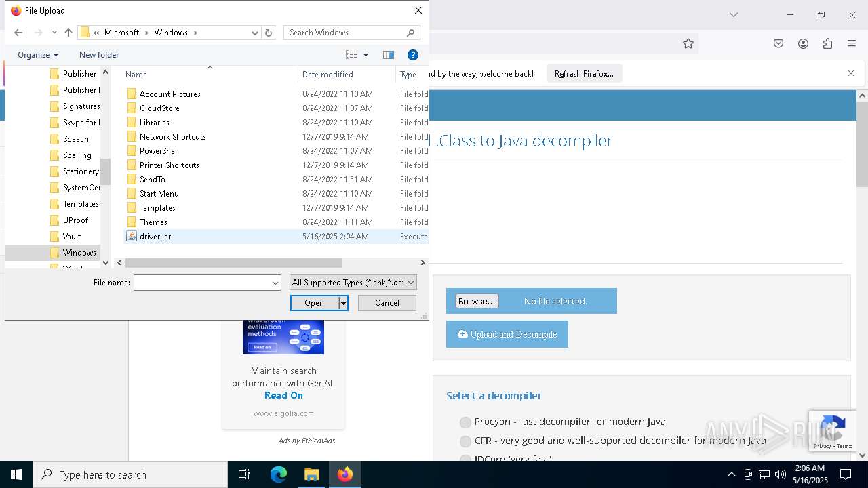
Task: Create a New folder
Action: [99, 55]
